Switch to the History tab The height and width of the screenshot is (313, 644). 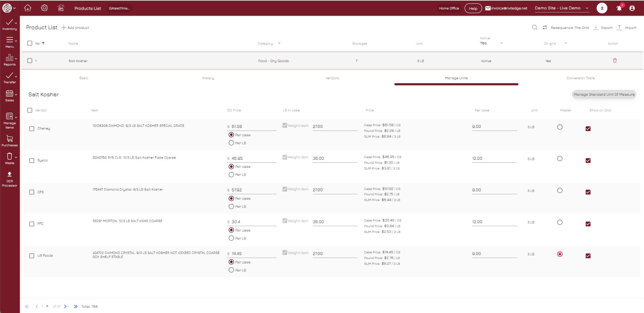point(208,78)
